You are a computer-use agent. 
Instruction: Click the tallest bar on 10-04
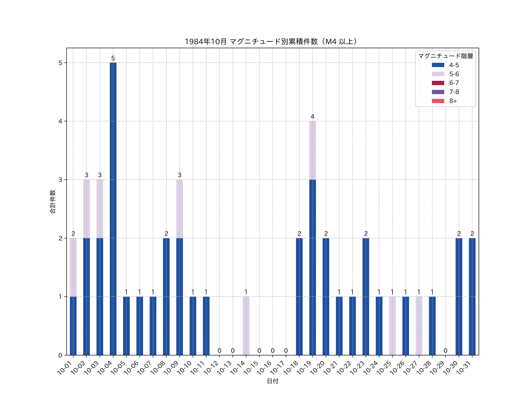click(113, 209)
